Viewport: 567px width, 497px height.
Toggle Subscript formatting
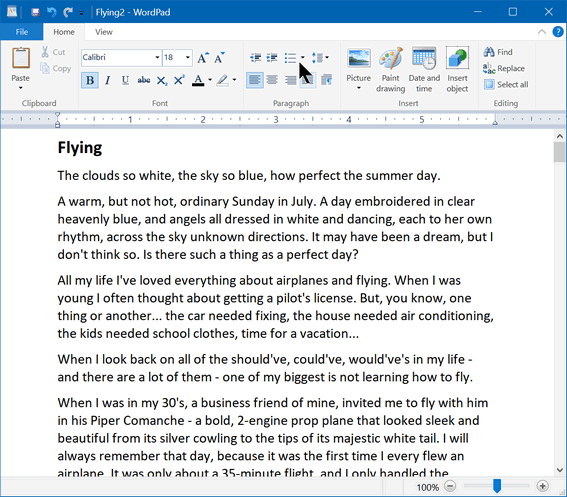[x=162, y=80]
